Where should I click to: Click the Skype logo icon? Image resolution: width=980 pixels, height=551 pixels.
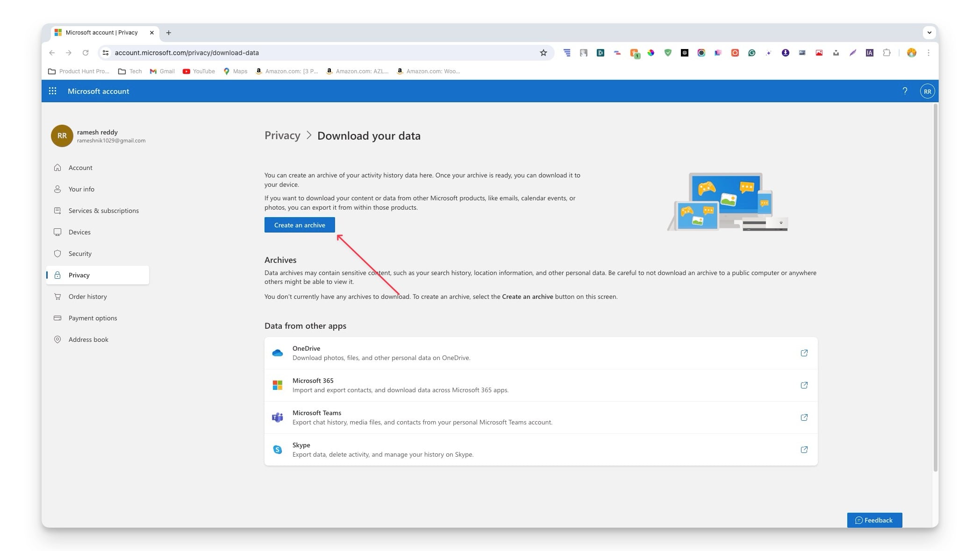(x=278, y=450)
